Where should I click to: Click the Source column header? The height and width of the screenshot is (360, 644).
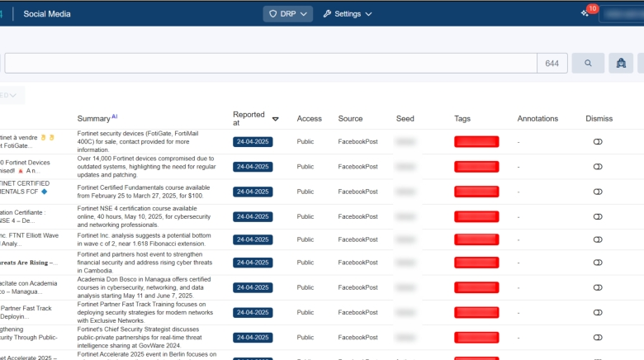pos(350,119)
